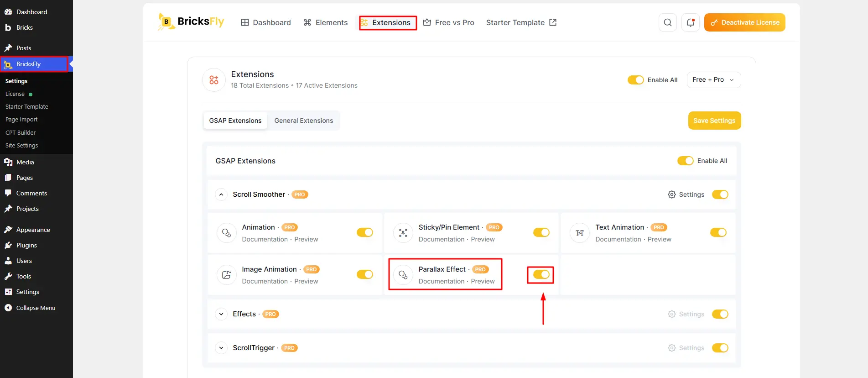Click the search icon in header
This screenshot has height=378, width=868.
click(668, 22)
